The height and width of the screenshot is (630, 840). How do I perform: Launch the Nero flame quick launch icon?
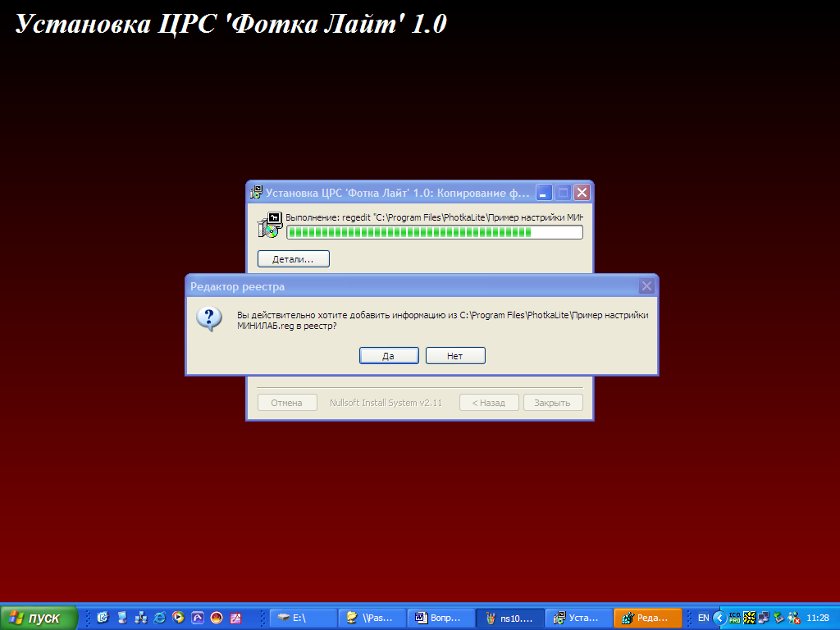tap(217, 618)
